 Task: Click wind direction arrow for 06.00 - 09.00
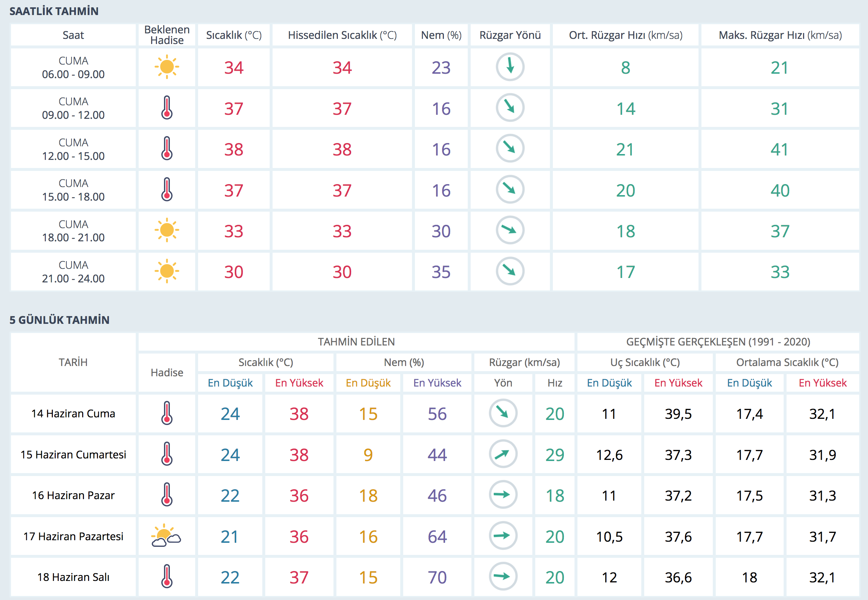tap(510, 67)
